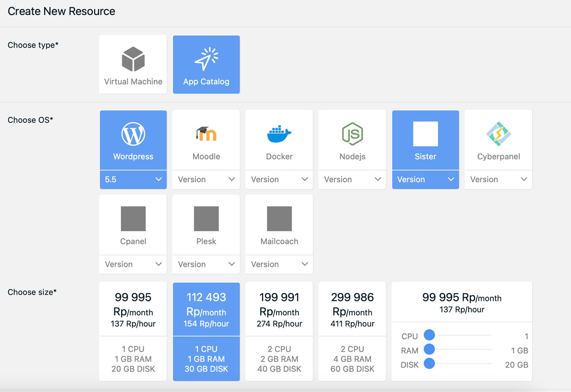The width and height of the screenshot is (571, 392).
Task: Expand the Docker Version dropdown
Action: pos(279,179)
